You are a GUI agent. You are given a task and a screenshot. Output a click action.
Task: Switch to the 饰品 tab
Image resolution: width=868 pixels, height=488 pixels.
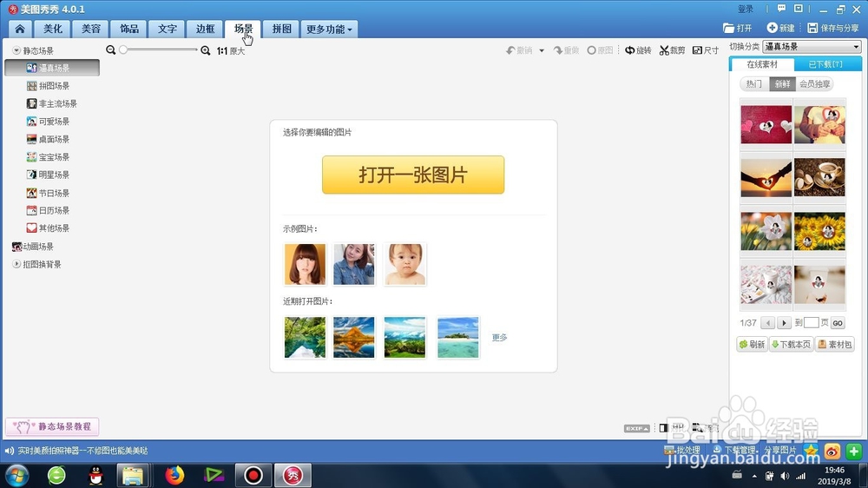click(x=129, y=29)
